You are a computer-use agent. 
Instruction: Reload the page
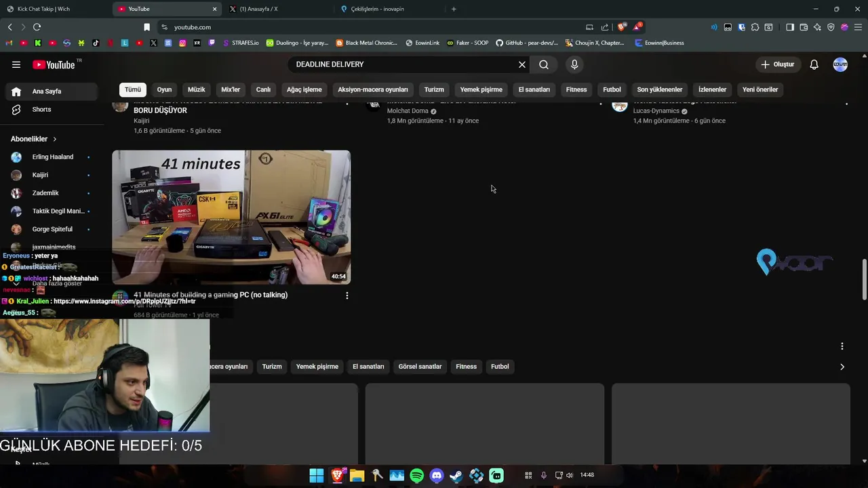37,27
